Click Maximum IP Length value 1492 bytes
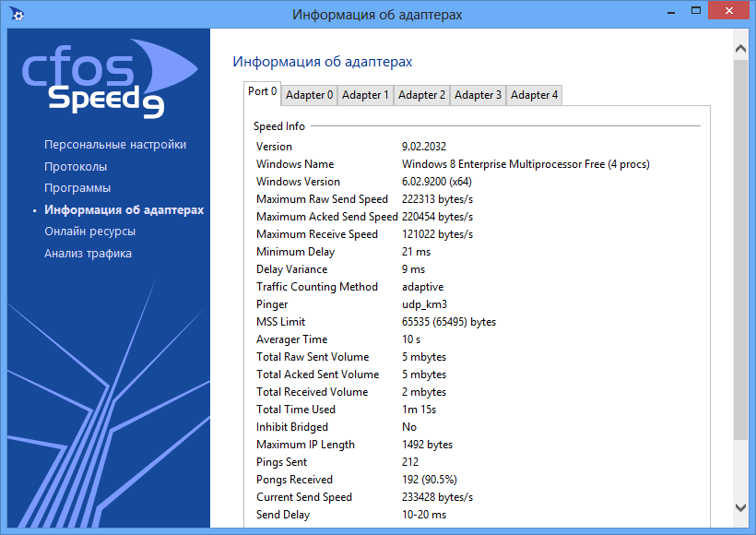 click(427, 445)
